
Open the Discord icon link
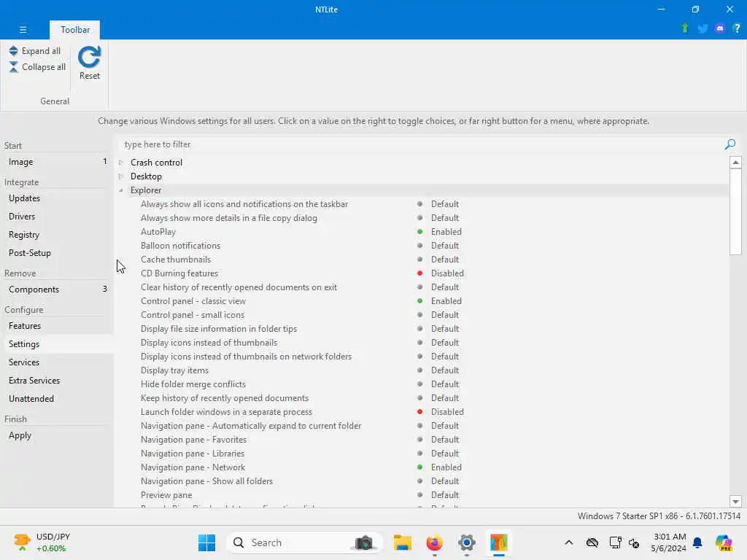tap(719, 28)
